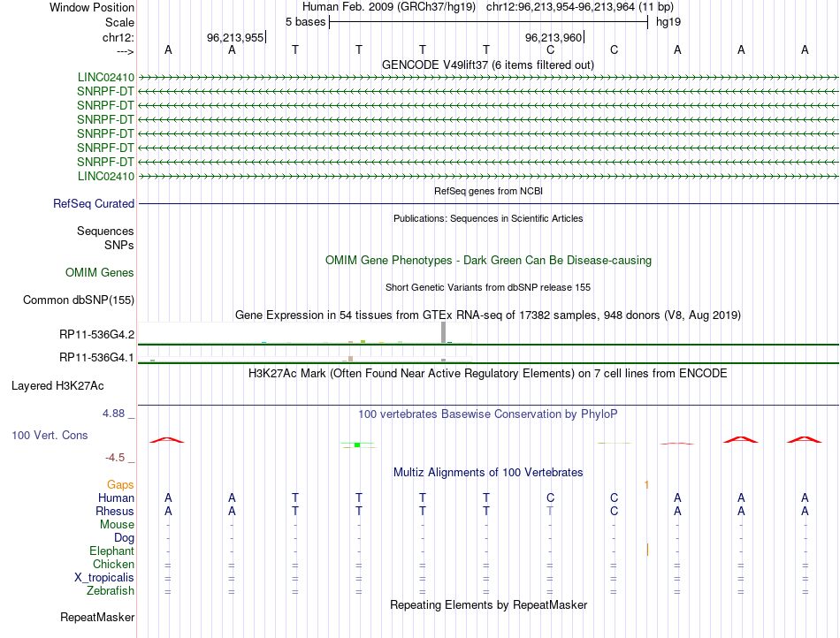Open Short Genetic Variants from dbSNP title
Screen dimensions: 840x638
pyautogui.click(x=488, y=287)
